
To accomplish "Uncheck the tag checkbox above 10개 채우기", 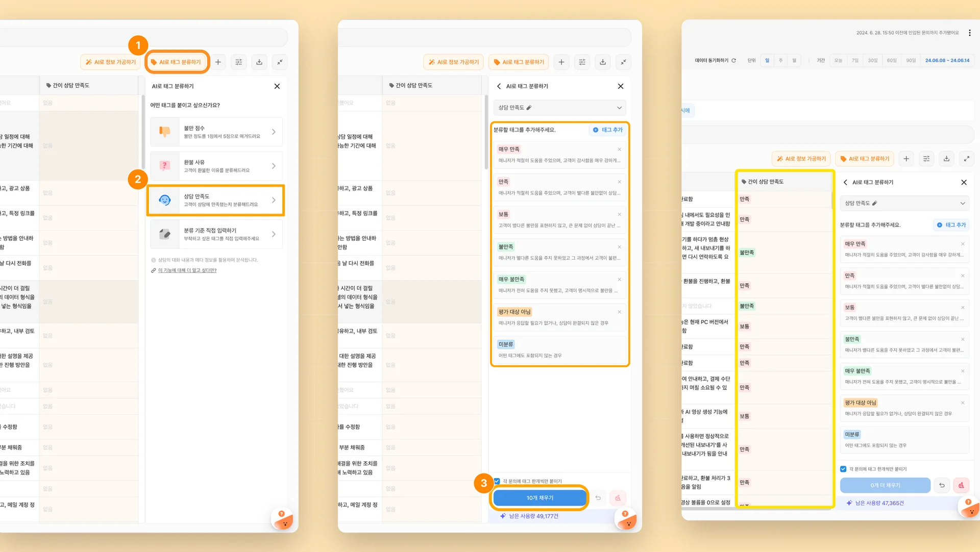I will click(x=497, y=481).
